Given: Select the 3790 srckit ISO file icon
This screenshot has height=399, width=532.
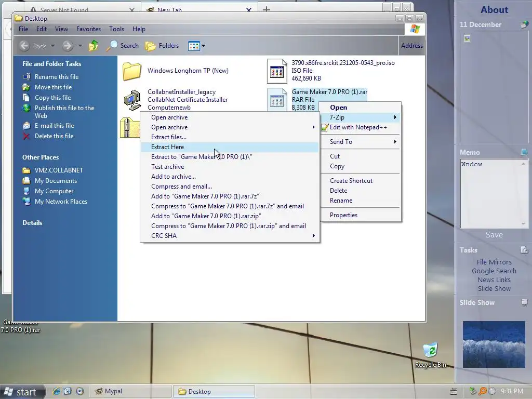Looking at the screenshot, I should coord(277,71).
